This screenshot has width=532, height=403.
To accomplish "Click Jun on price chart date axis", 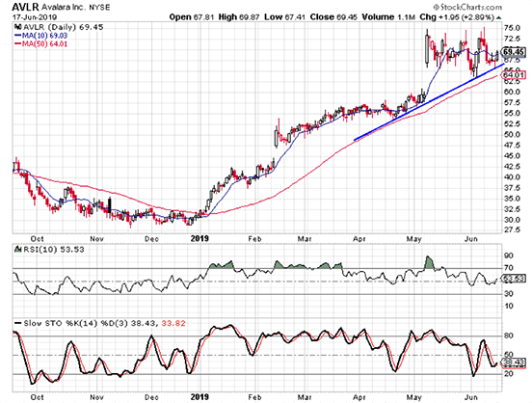I will 471,239.
